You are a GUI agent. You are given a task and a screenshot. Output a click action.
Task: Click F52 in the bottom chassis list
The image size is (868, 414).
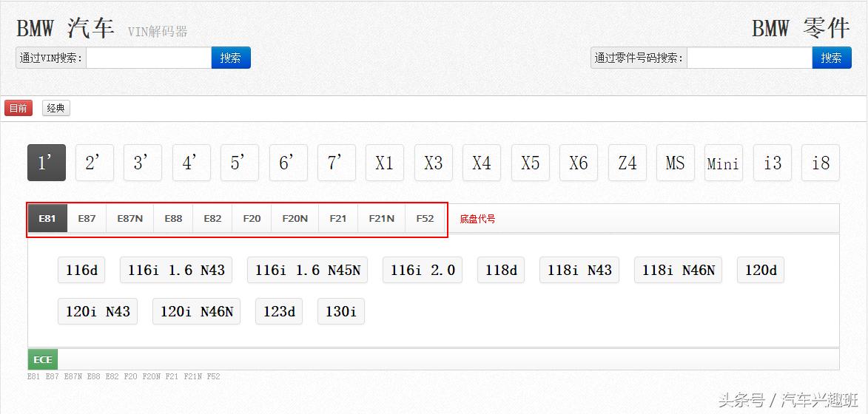[x=214, y=376]
